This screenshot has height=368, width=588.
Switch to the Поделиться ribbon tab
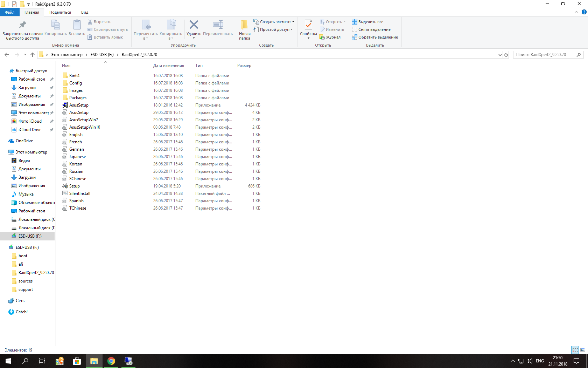pyautogui.click(x=60, y=12)
